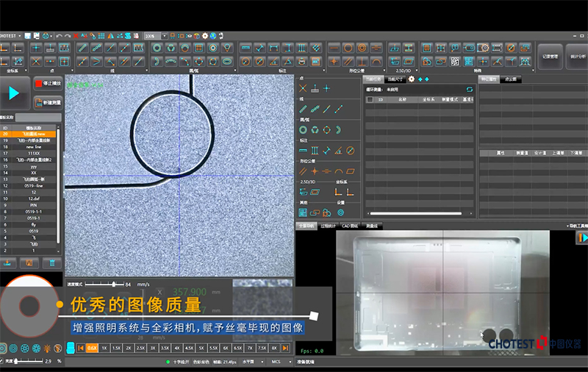
Task: Click the undo arrow in the top toolbar
Action: (x=59, y=36)
